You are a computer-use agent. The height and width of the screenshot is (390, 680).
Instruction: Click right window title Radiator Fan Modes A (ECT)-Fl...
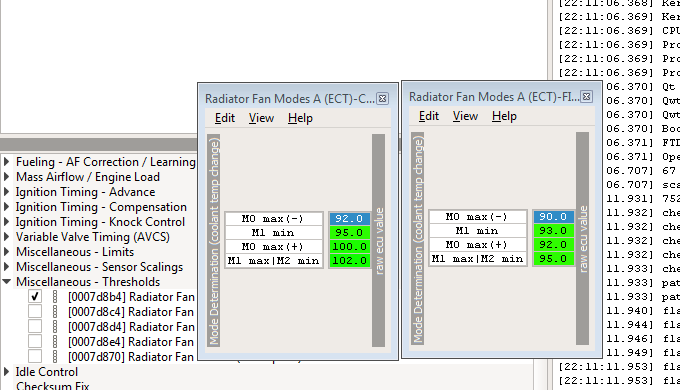[x=494, y=97]
